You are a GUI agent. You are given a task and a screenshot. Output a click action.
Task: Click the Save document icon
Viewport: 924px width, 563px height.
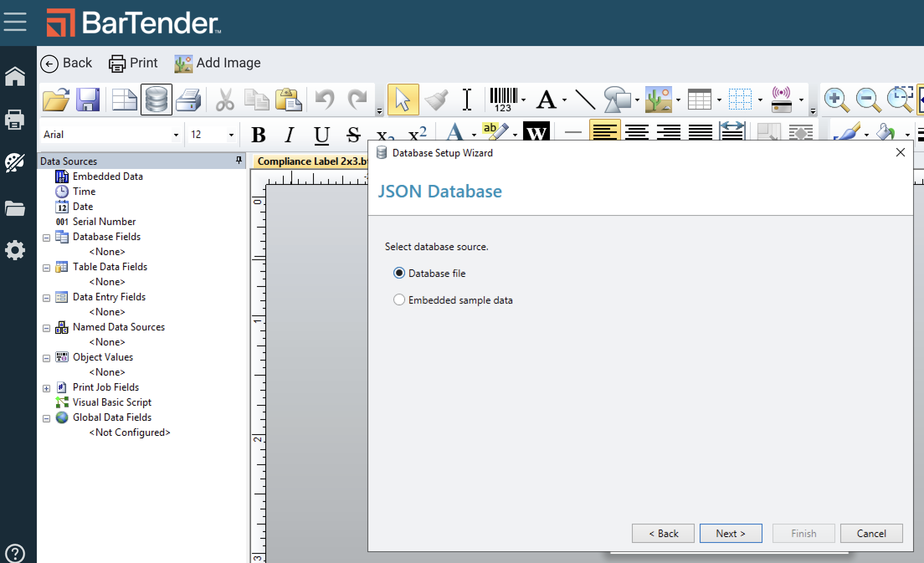[x=88, y=100]
